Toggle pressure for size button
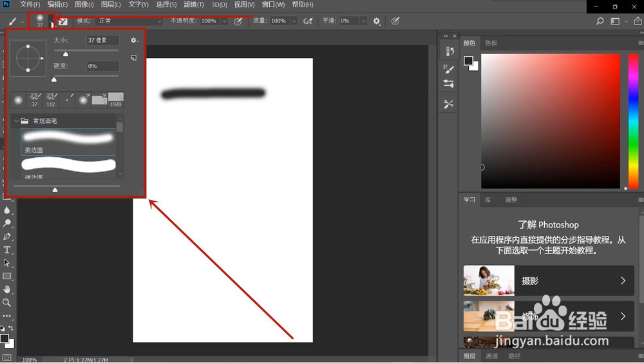Viewport: 644px width, 363px height. 395,21
